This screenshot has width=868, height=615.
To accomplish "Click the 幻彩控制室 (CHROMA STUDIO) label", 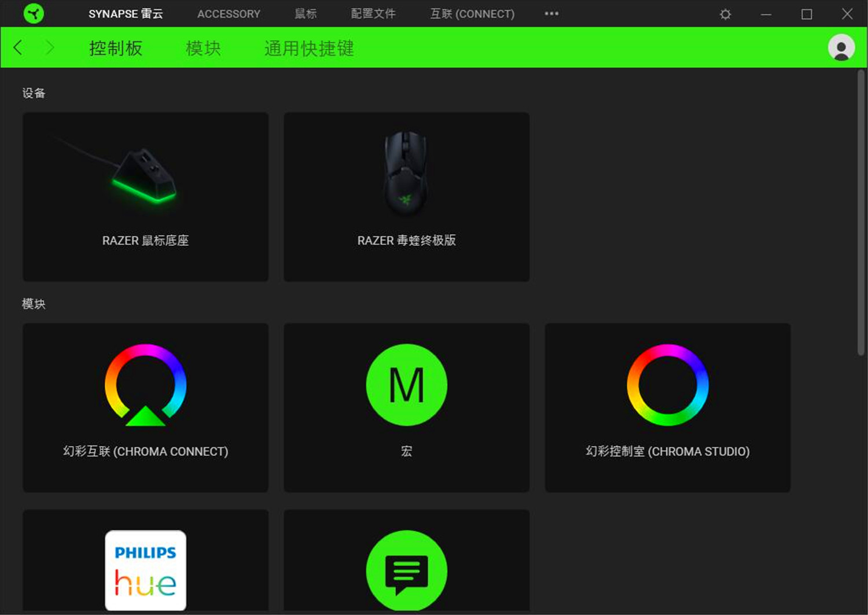I will point(668,451).
